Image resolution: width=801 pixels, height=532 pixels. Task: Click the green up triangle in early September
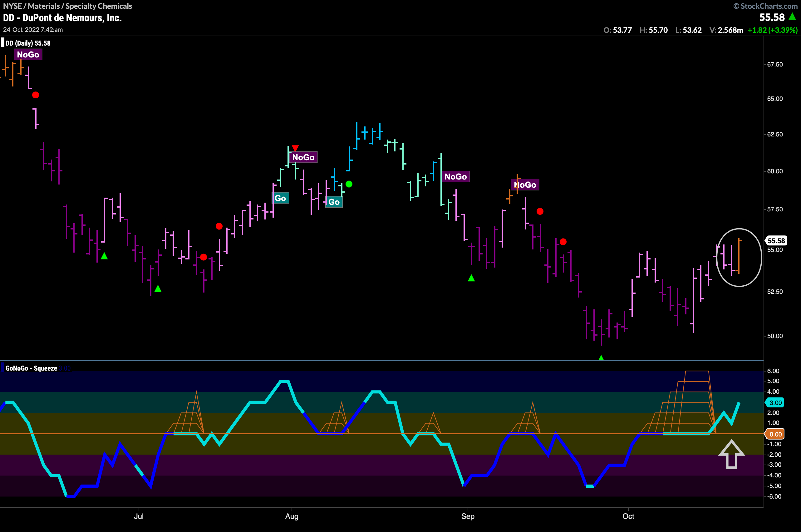click(x=471, y=278)
